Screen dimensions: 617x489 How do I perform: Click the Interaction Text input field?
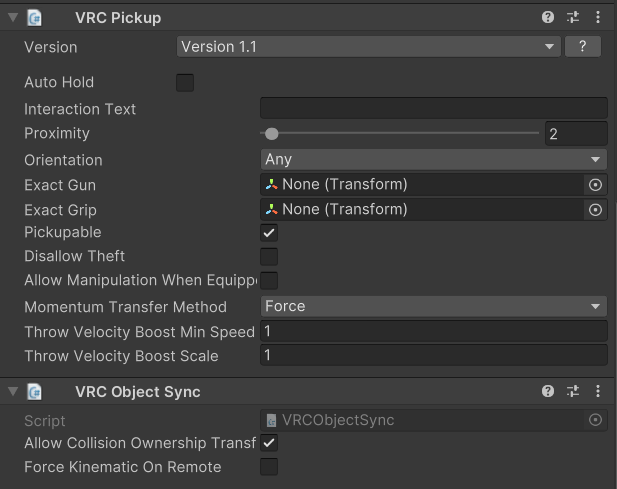(x=433, y=109)
